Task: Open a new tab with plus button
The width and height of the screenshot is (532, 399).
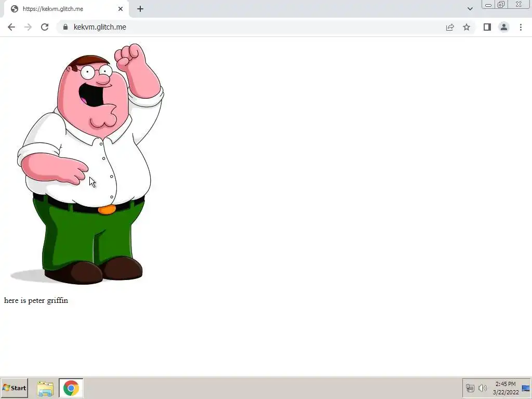Action: pyautogui.click(x=140, y=9)
